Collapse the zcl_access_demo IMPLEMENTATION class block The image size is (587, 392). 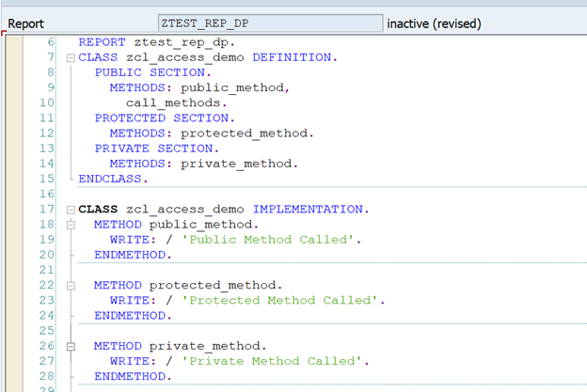pyautogui.click(x=71, y=209)
